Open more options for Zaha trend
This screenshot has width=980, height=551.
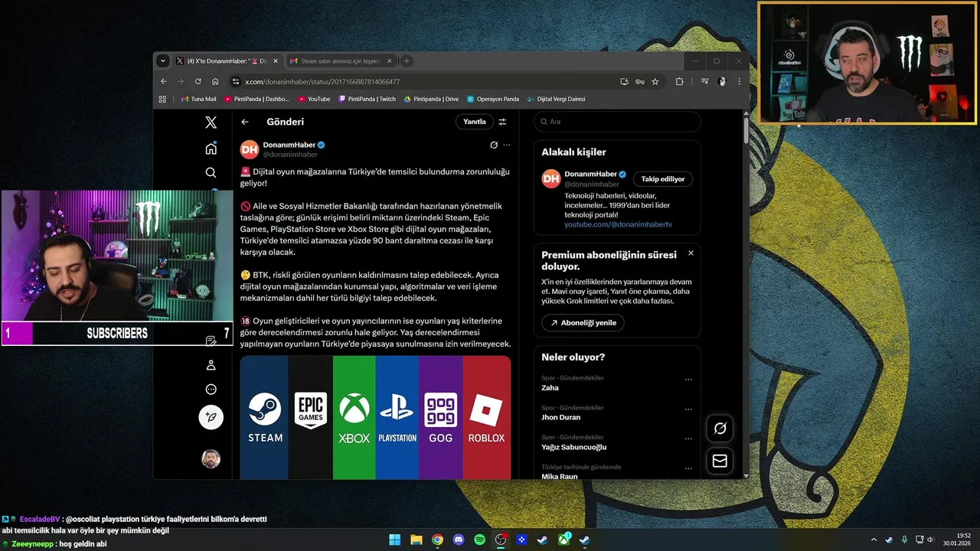[688, 380]
